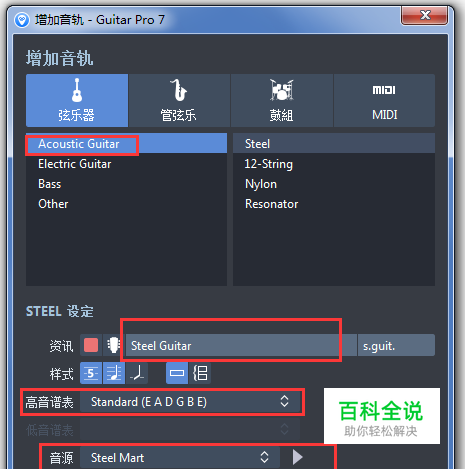This screenshot has height=469, width=465.
Task: Pick the red track color swatch
Action: 91,345
